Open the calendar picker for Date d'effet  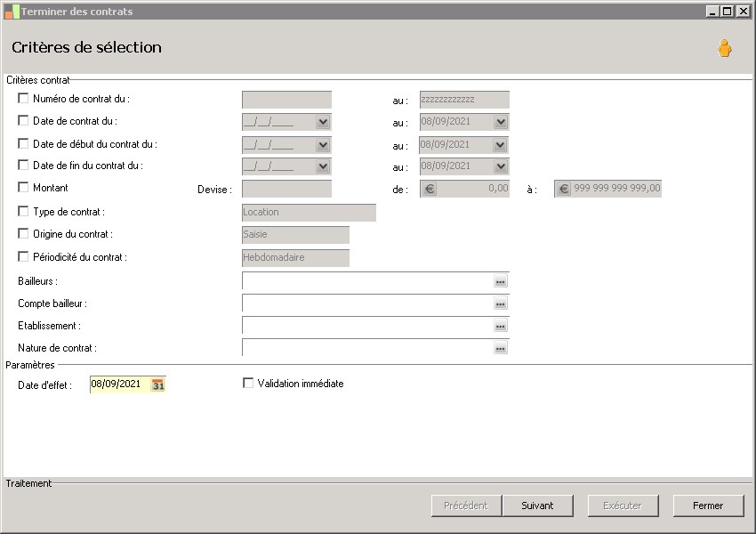pyautogui.click(x=158, y=384)
